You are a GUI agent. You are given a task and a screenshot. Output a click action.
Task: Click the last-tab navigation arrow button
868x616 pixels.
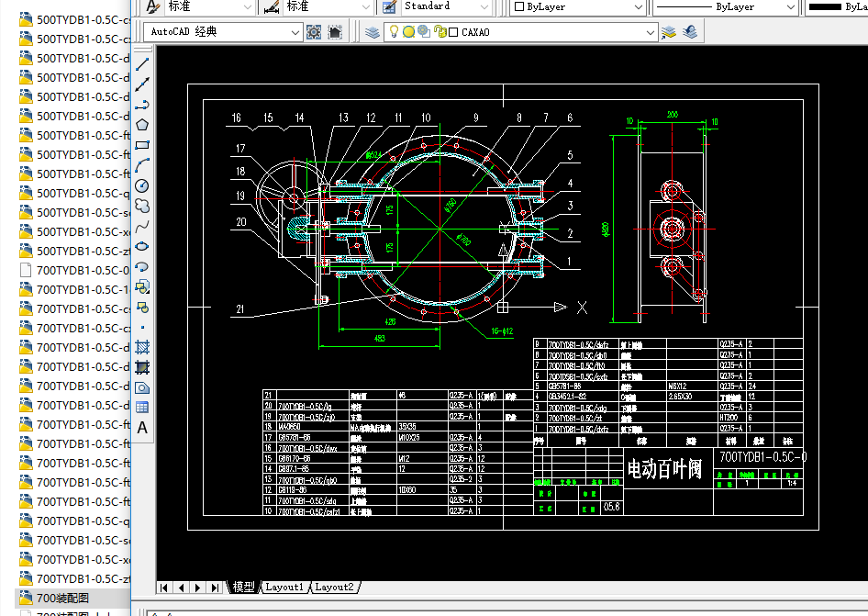(215, 587)
